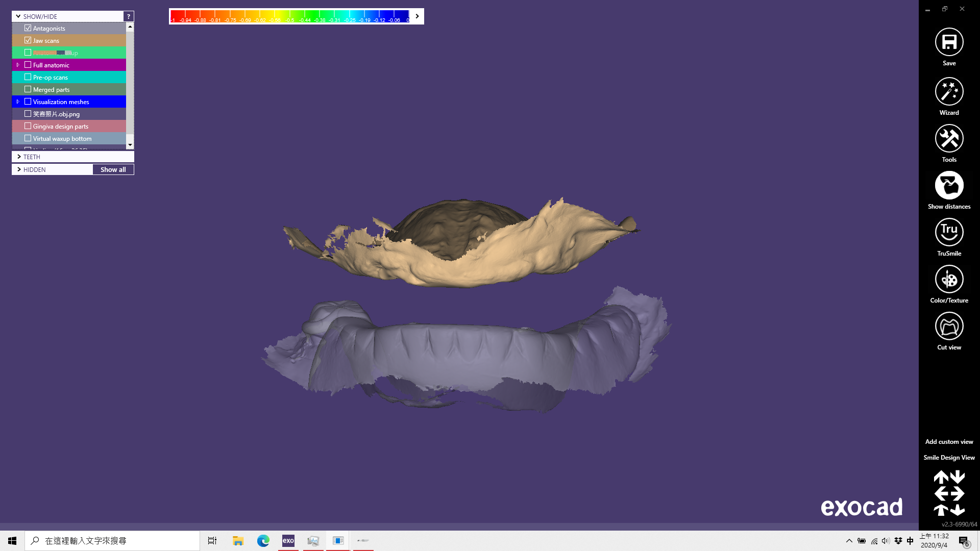The image size is (980, 551).
Task: Open Color/Texture options
Action: point(949,280)
